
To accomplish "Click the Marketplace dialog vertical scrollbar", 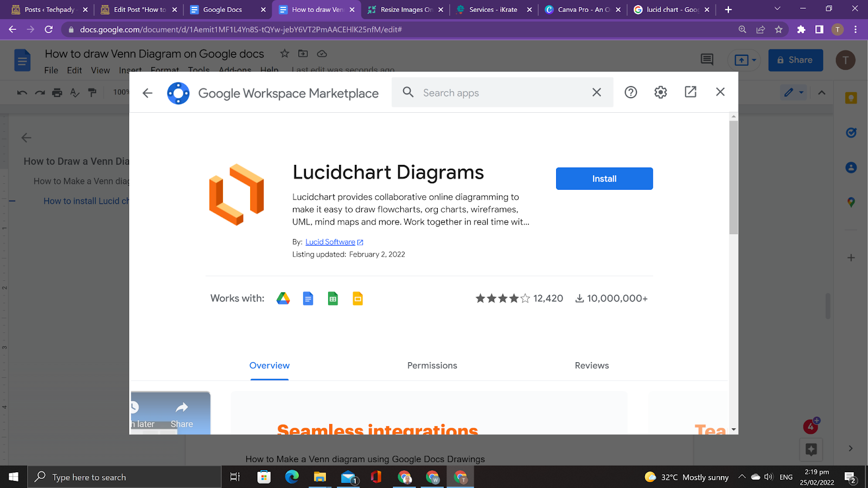I will (733, 177).
